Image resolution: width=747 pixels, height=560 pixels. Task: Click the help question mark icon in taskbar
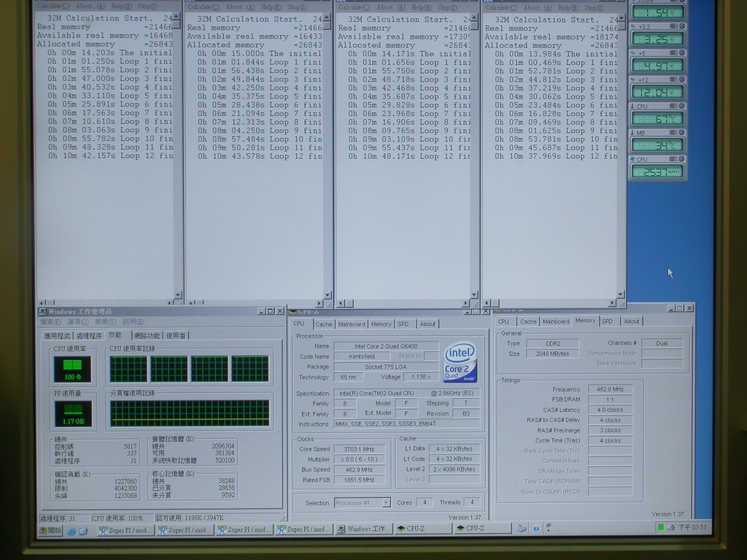point(536,529)
